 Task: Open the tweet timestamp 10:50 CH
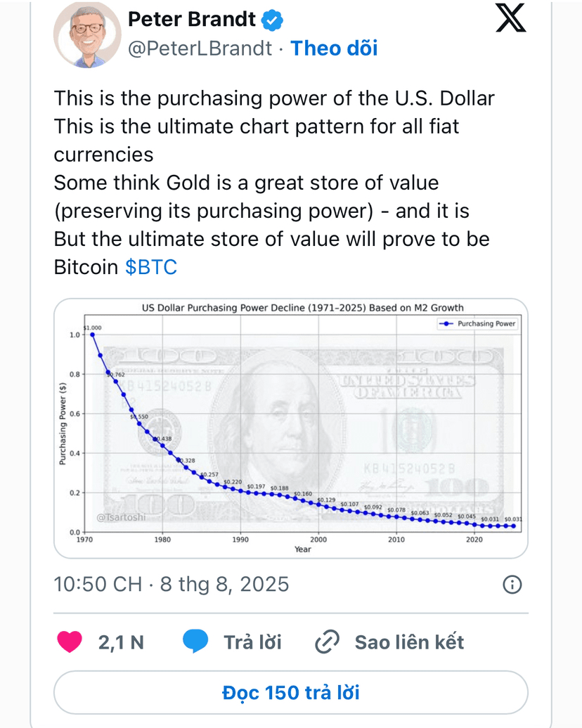click(x=98, y=584)
